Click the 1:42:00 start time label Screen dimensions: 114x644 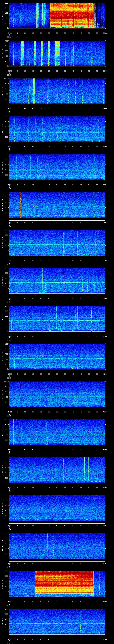point(9,450)
